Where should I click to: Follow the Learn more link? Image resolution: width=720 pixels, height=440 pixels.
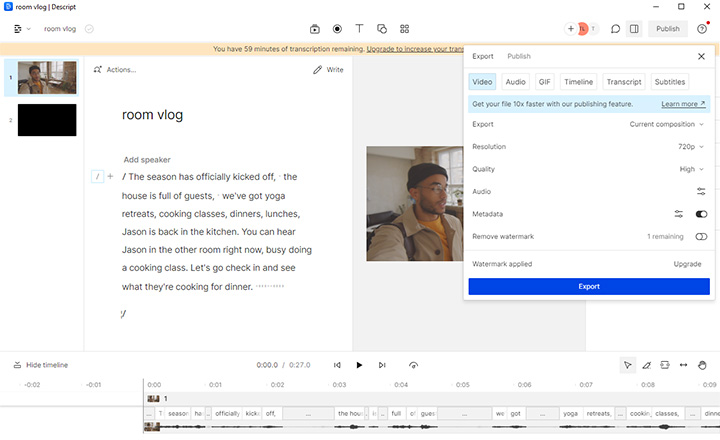coord(682,104)
